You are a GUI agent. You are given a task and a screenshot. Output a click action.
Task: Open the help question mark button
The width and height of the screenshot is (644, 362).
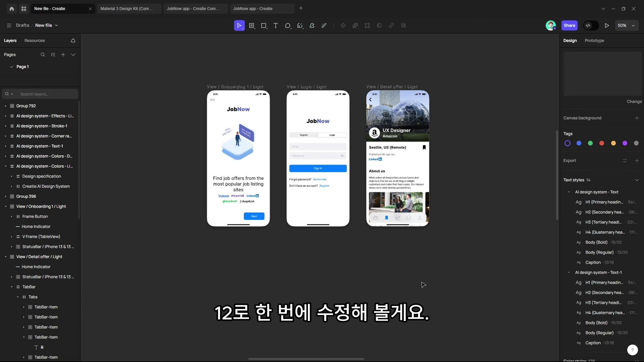632,350
